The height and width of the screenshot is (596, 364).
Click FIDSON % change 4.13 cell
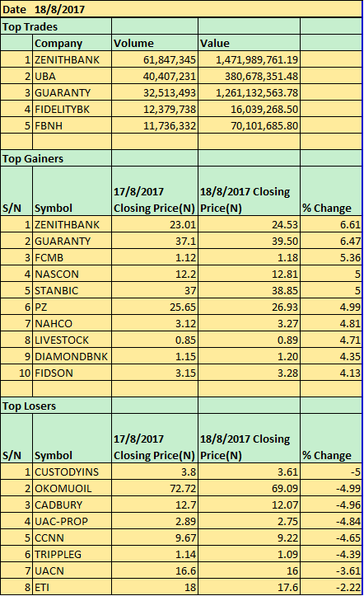pos(331,373)
